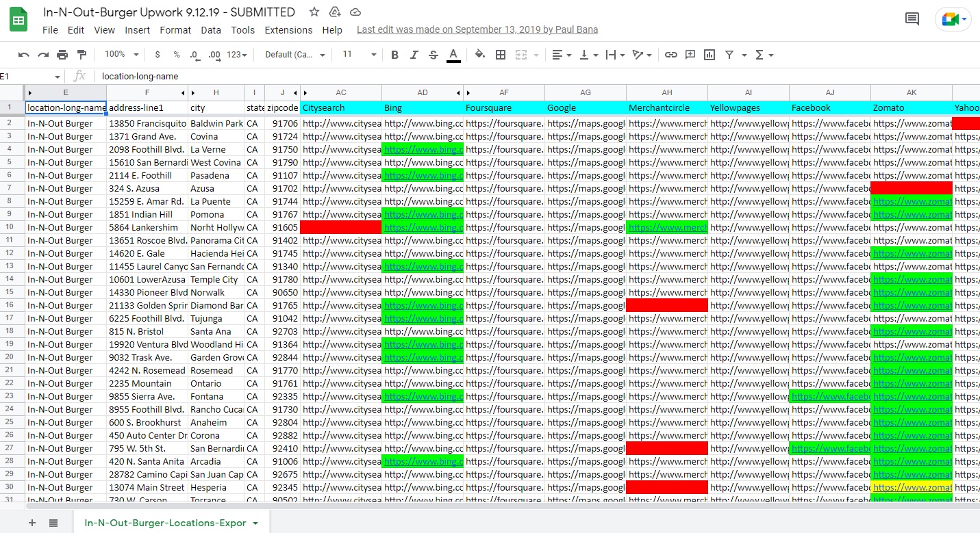Viewport: 980px width, 533px height.
Task: Expand hidden columns after column AD
Action: click(x=459, y=92)
